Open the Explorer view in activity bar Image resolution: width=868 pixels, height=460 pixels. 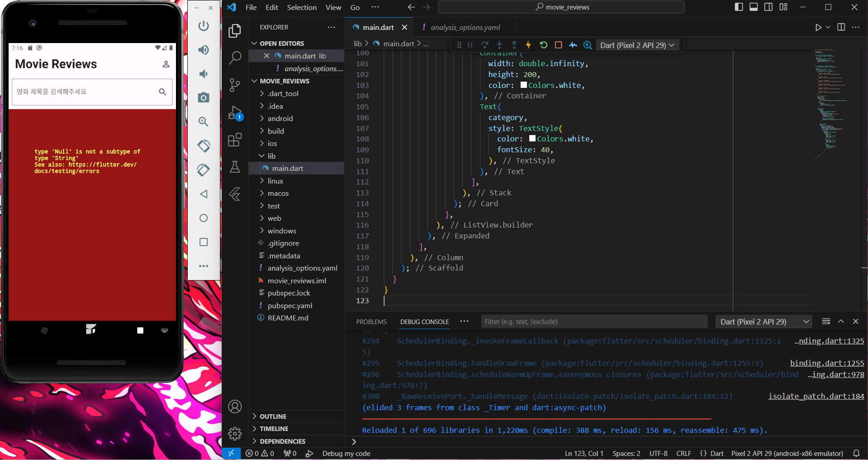click(x=235, y=31)
